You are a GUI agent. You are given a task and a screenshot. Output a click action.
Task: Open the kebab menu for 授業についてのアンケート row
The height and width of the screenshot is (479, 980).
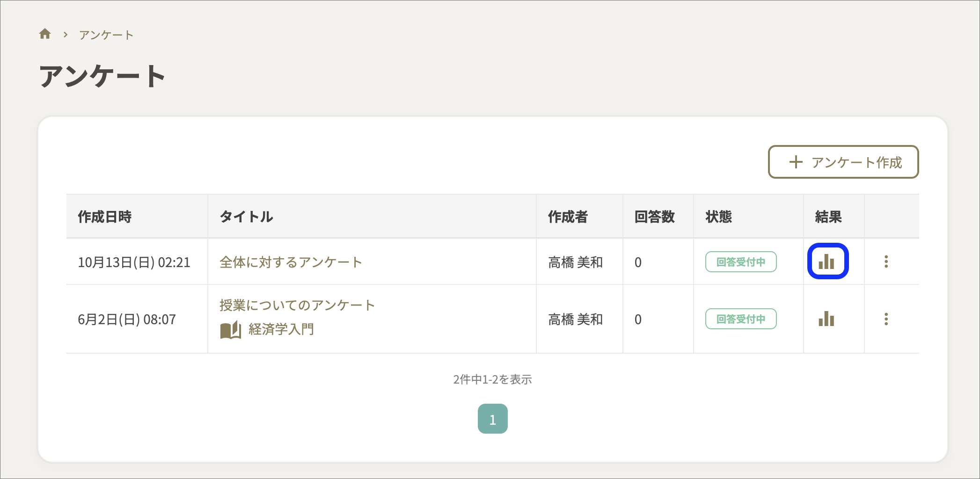click(x=887, y=319)
